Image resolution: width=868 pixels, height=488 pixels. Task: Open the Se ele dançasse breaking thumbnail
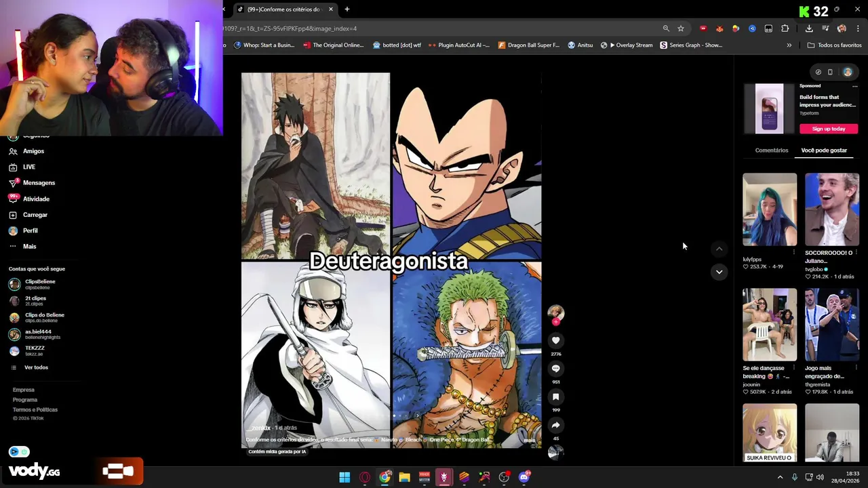tap(770, 325)
